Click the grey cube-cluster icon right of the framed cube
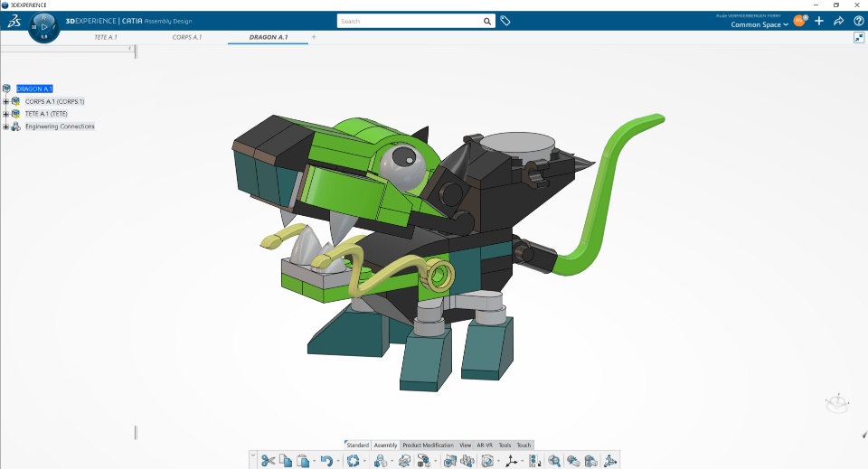The width and height of the screenshot is (868, 469). (x=467, y=461)
